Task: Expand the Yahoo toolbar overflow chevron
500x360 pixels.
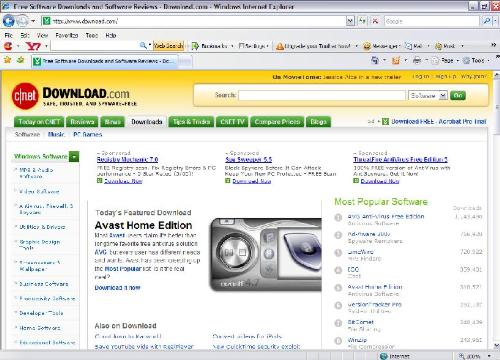Action: [x=494, y=45]
